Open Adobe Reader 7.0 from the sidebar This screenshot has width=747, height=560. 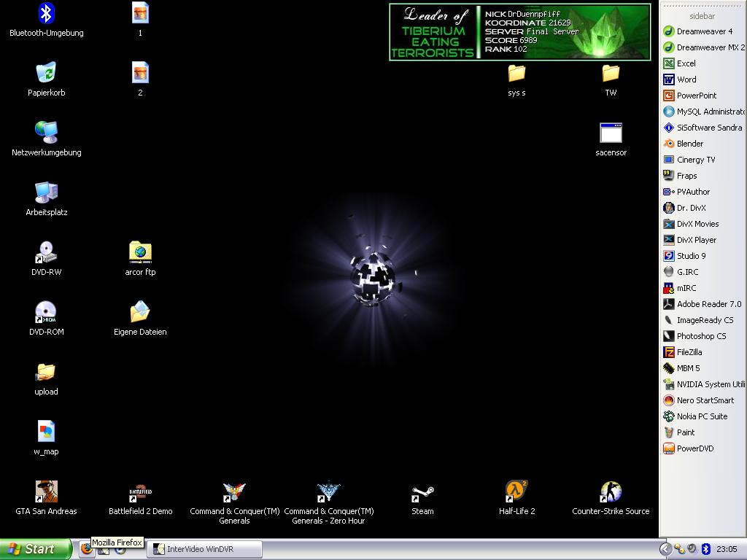click(x=703, y=304)
